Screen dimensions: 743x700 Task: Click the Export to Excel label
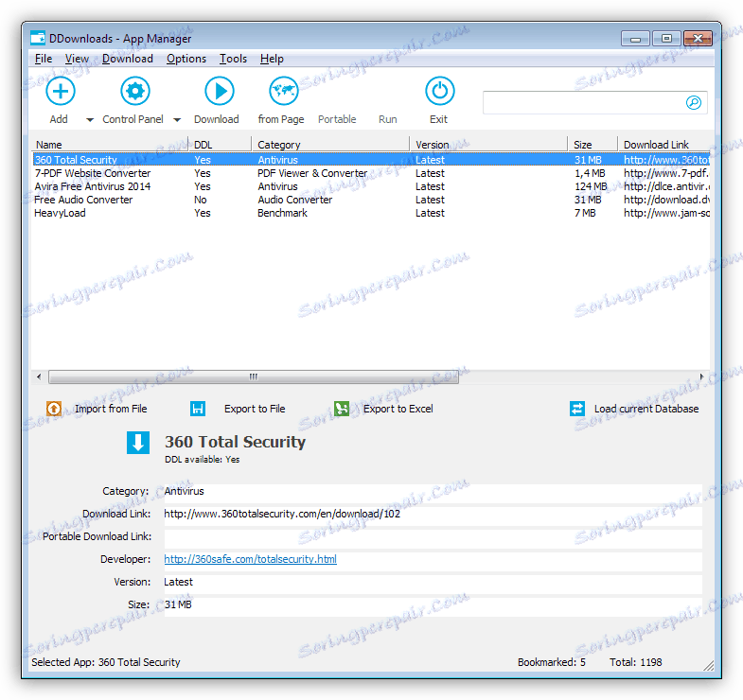(398, 409)
